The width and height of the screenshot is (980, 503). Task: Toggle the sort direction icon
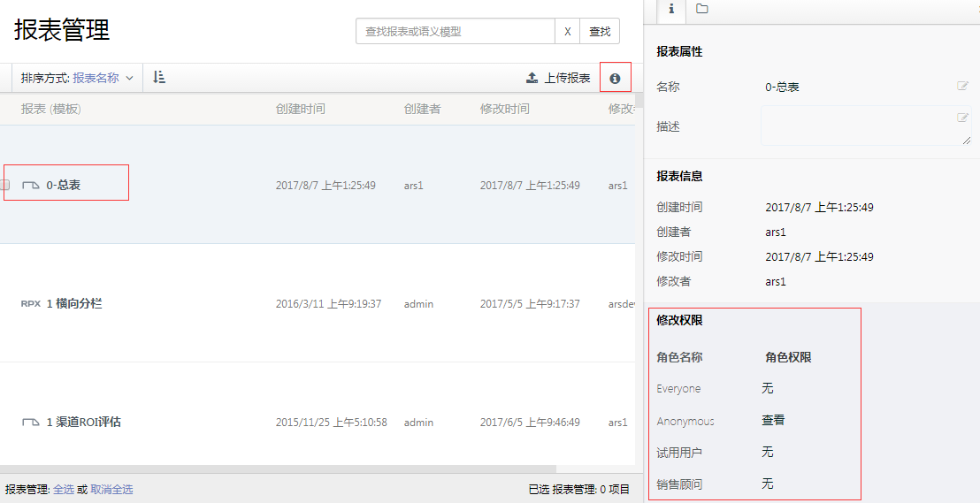pos(159,78)
